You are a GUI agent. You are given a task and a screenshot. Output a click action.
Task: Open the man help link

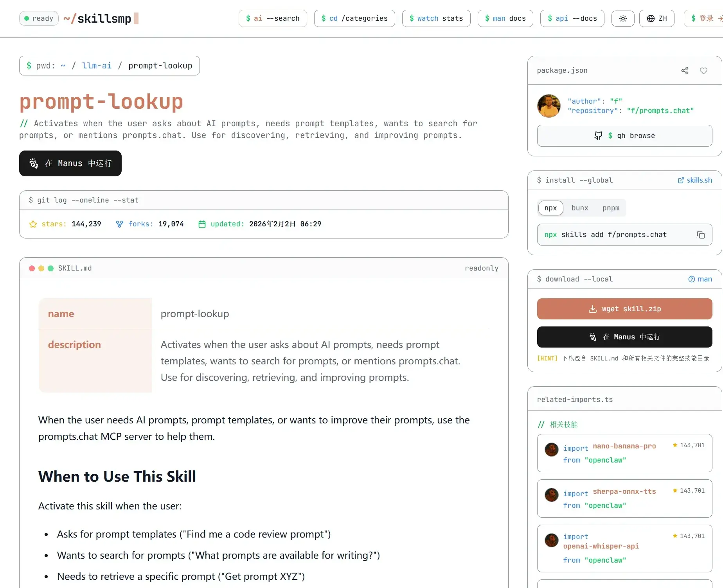[700, 279]
